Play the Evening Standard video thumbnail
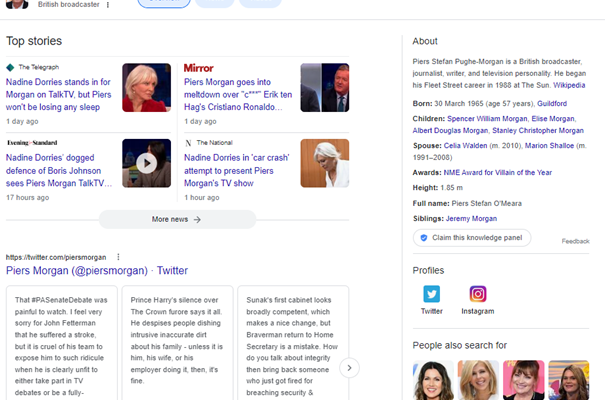605x400 pixels. coord(147,163)
